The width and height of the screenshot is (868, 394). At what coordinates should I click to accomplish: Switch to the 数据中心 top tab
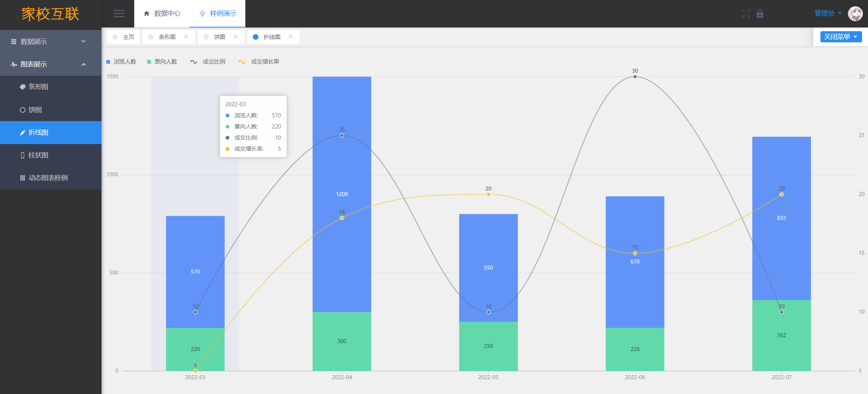(x=162, y=14)
